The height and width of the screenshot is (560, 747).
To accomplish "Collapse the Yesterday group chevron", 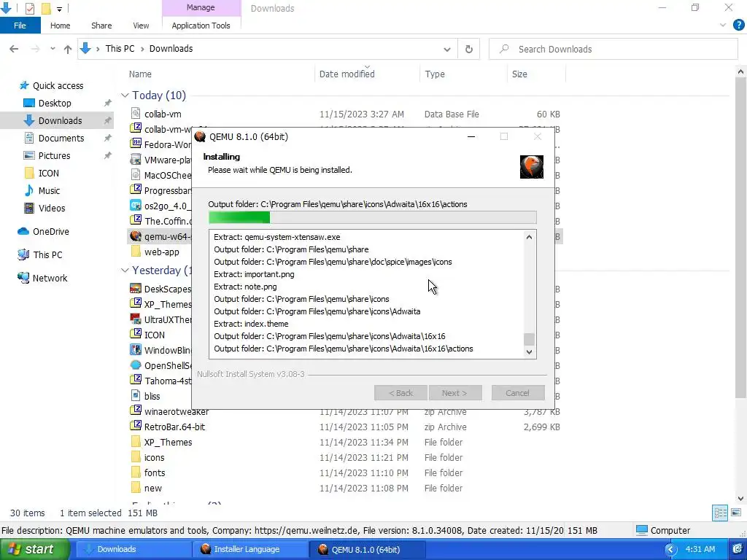I will (x=125, y=271).
